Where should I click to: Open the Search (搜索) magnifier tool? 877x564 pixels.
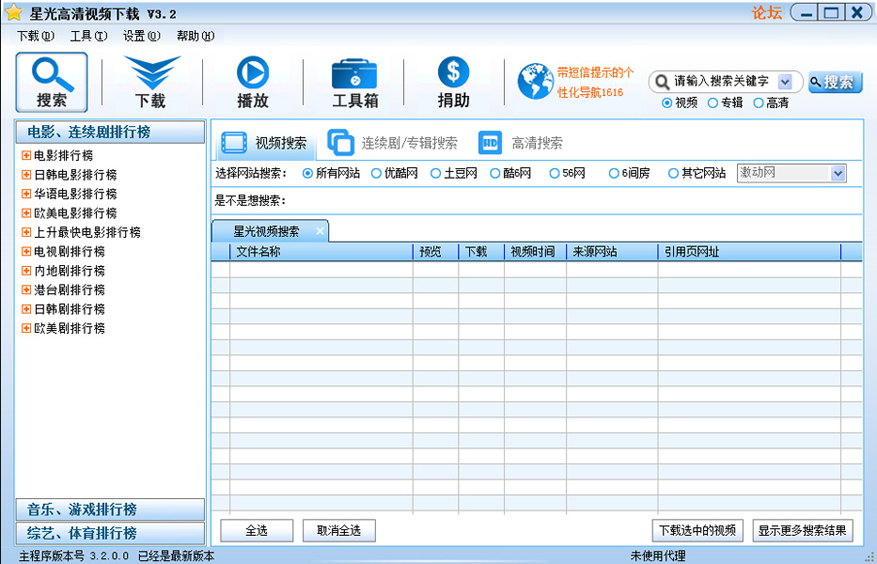coord(51,82)
